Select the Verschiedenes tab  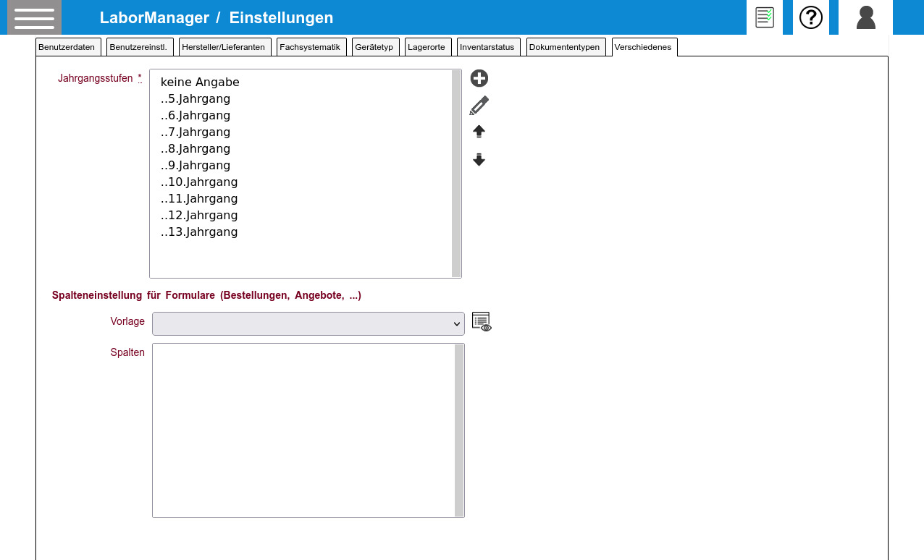pyautogui.click(x=644, y=47)
